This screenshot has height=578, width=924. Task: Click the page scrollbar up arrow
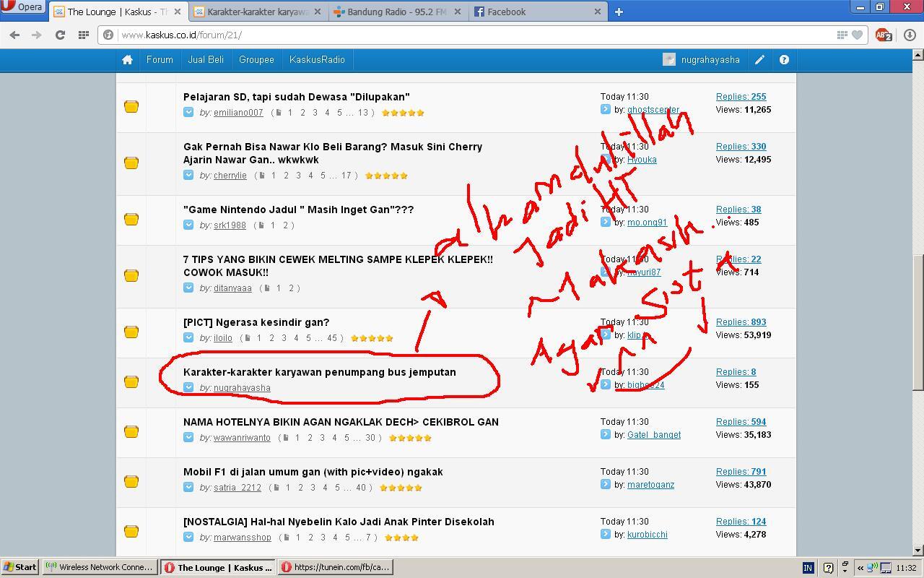(918, 55)
